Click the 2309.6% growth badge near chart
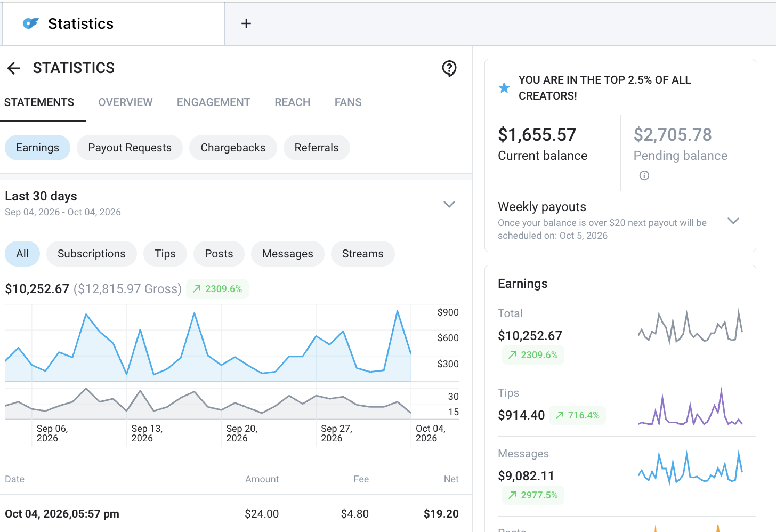The width and height of the screenshot is (776, 532). pos(217,289)
